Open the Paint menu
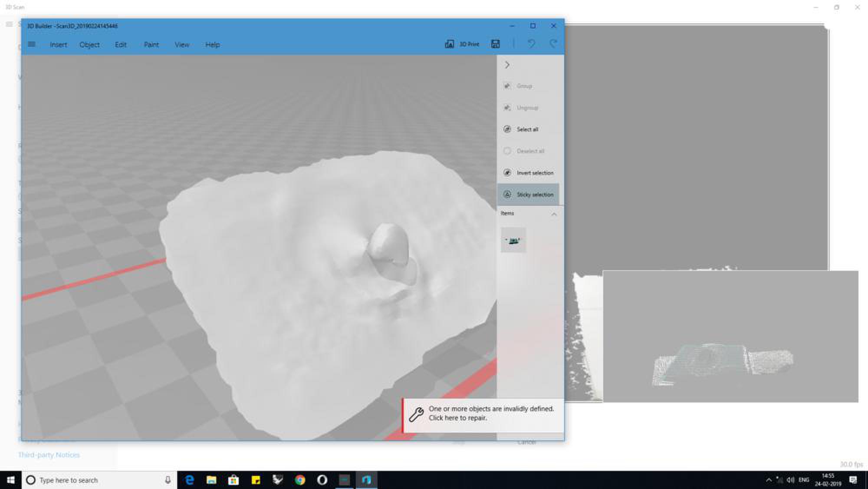This screenshot has height=489, width=868. pyautogui.click(x=151, y=45)
